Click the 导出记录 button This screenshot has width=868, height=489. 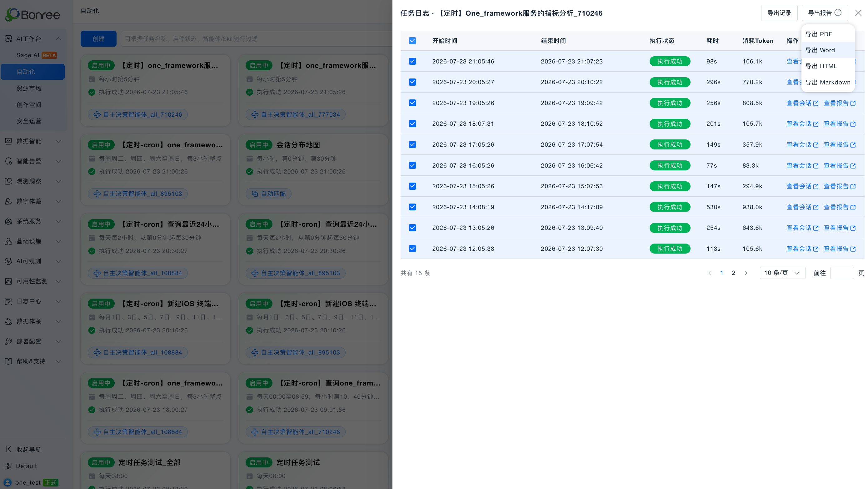779,13
